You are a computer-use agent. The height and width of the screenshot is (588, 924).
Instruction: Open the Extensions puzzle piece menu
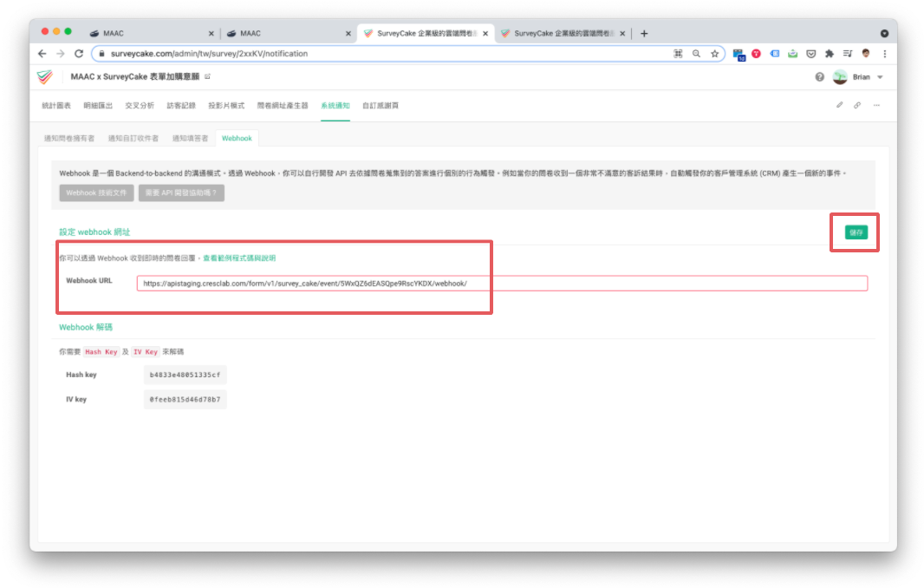point(830,54)
